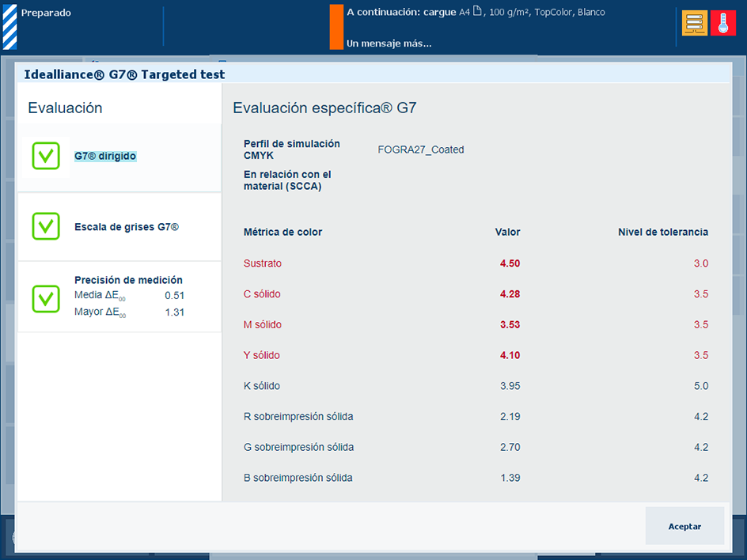Click the value 2.70 for G overprint

[510, 447]
